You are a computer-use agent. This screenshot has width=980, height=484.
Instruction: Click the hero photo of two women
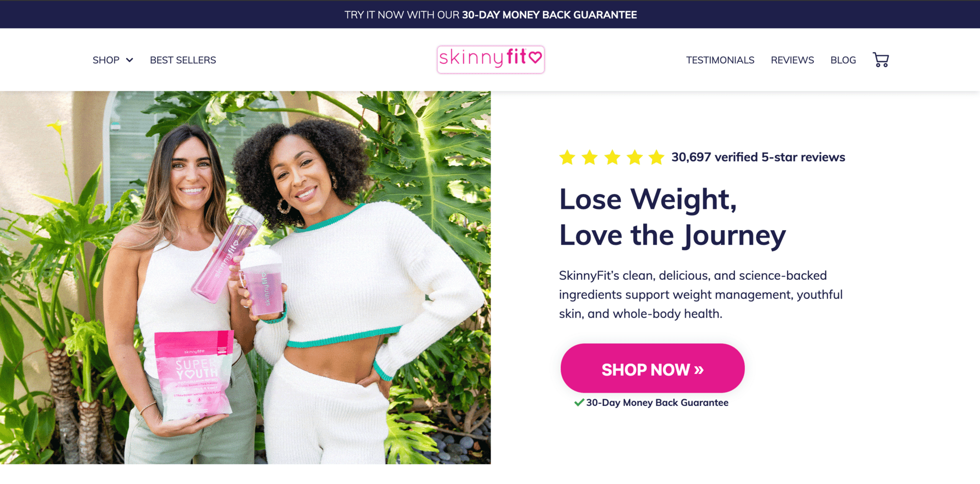[x=246, y=278]
